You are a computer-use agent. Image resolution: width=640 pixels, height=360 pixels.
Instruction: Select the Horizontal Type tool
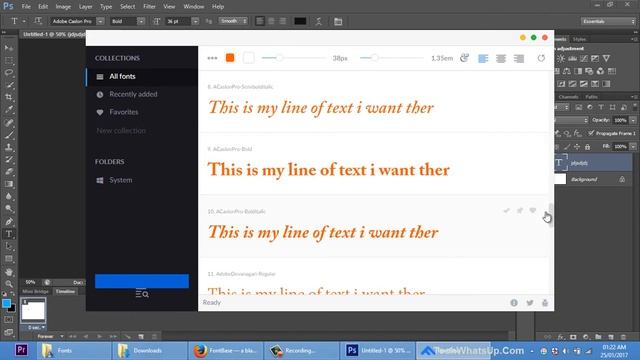pos(9,234)
